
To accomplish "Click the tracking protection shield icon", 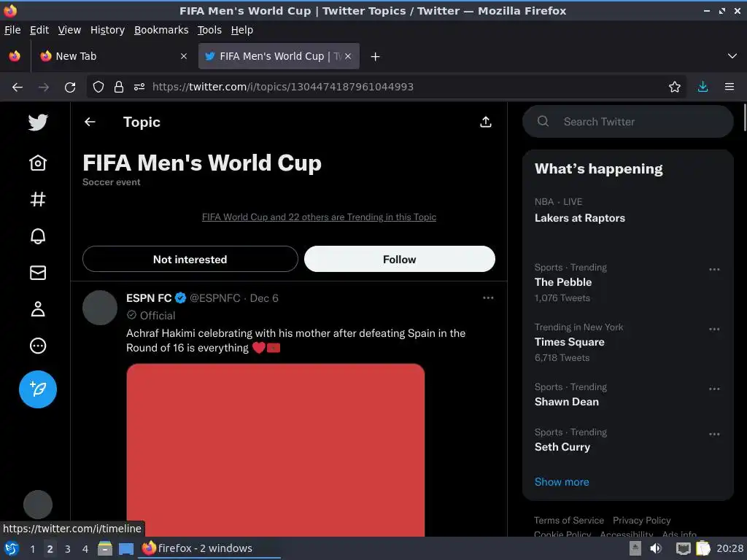I will point(98,87).
